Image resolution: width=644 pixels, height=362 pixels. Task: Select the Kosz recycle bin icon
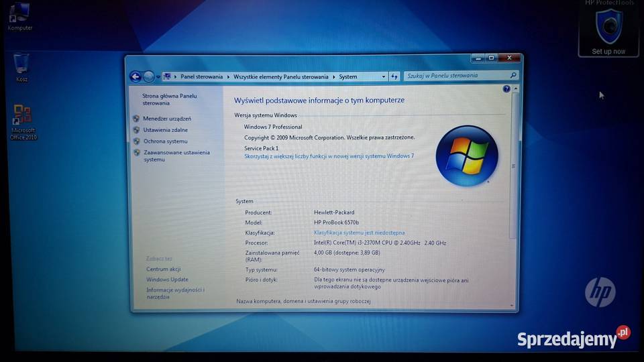(21, 68)
